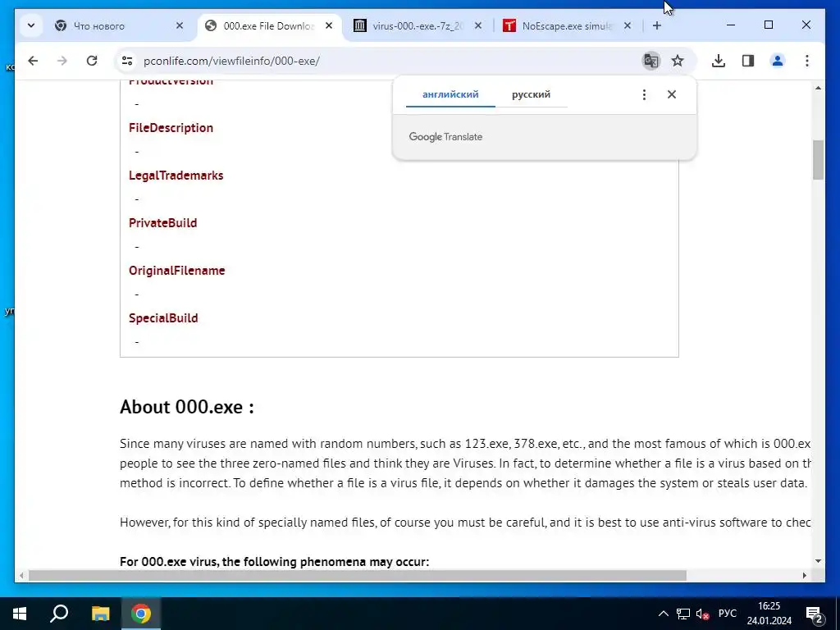Screen dimensions: 840x630
Task: View site information icon in address bar
Action: click(x=127, y=61)
